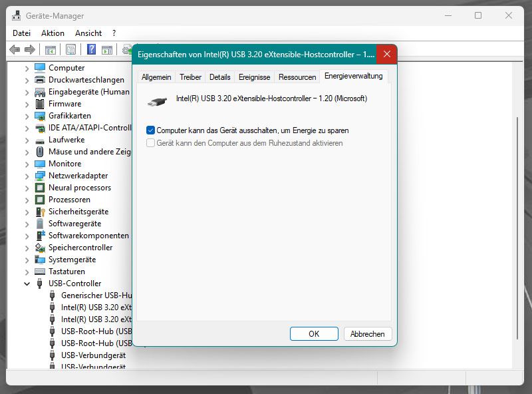Click the Grafikkarten display adapter icon
This screenshot has width=532, height=394.
tap(40, 116)
